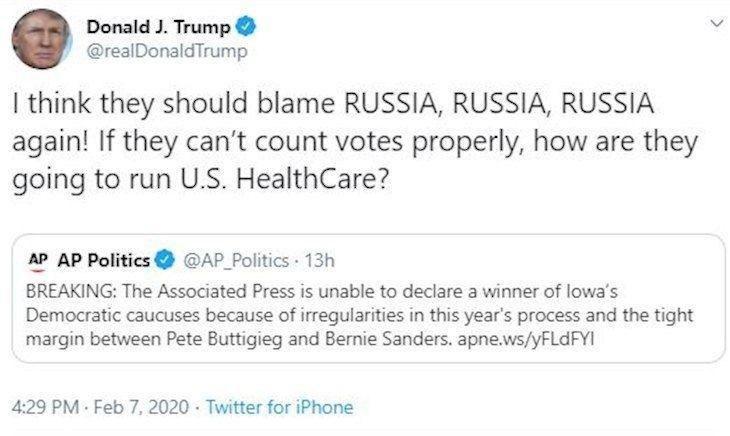This screenshot has height=436, width=730.
Task: Select the AP Politics account name
Action: [x=103, y=261]
